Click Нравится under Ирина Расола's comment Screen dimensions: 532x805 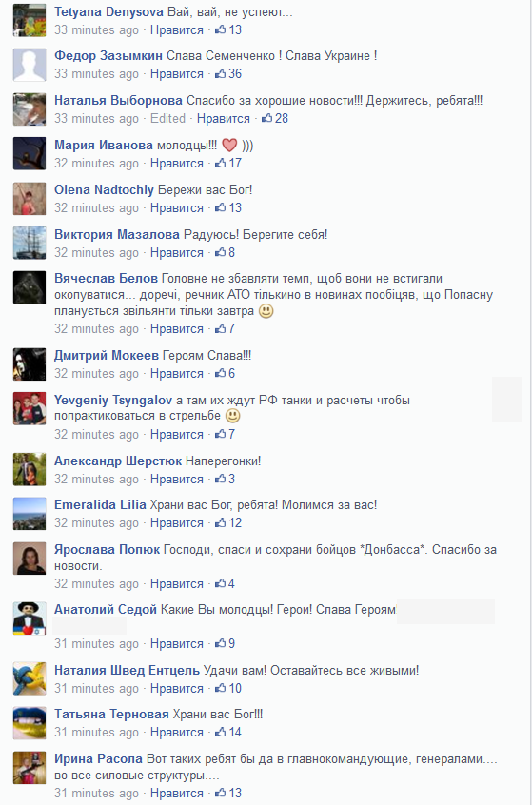[x=177, y=794]
